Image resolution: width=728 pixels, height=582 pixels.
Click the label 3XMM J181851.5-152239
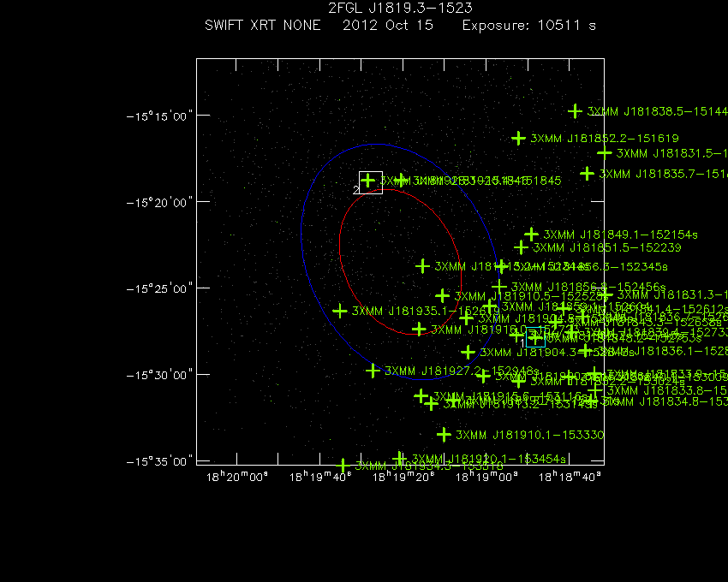pos(607,248)
